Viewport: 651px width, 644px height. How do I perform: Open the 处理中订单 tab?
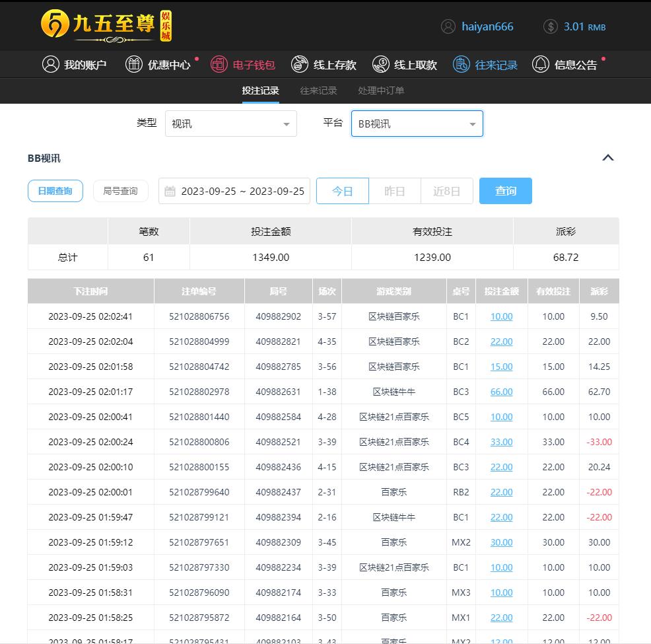381,90
